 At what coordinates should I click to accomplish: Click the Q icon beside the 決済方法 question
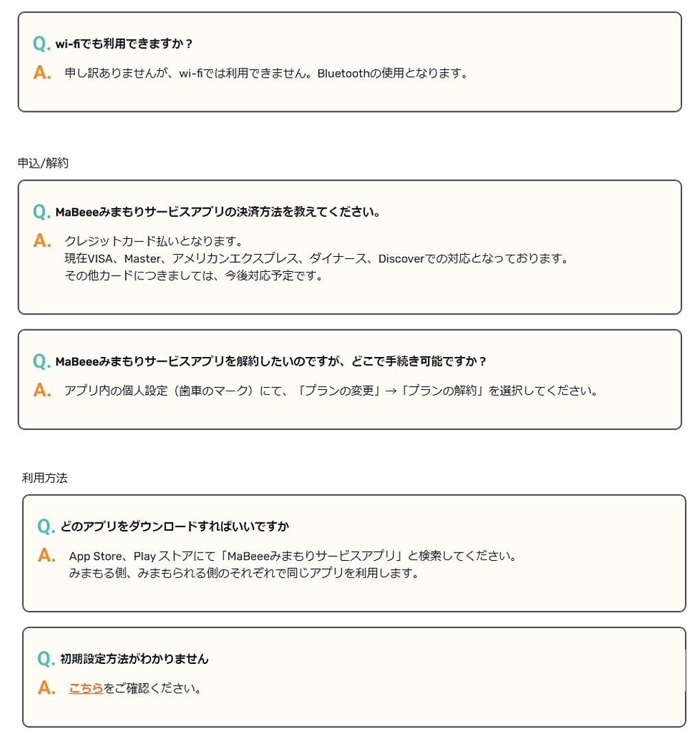[x=41, y=212]
